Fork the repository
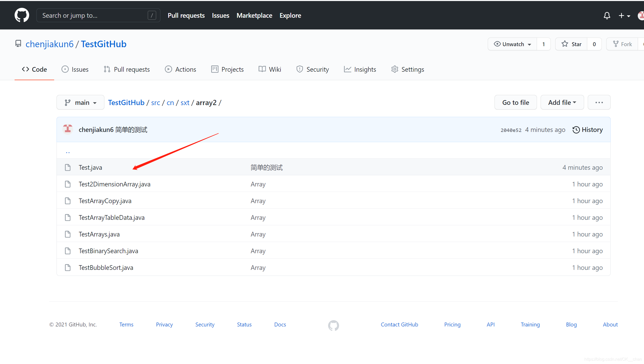This screenshot has width=644, height=364. [x=622, y=44]
